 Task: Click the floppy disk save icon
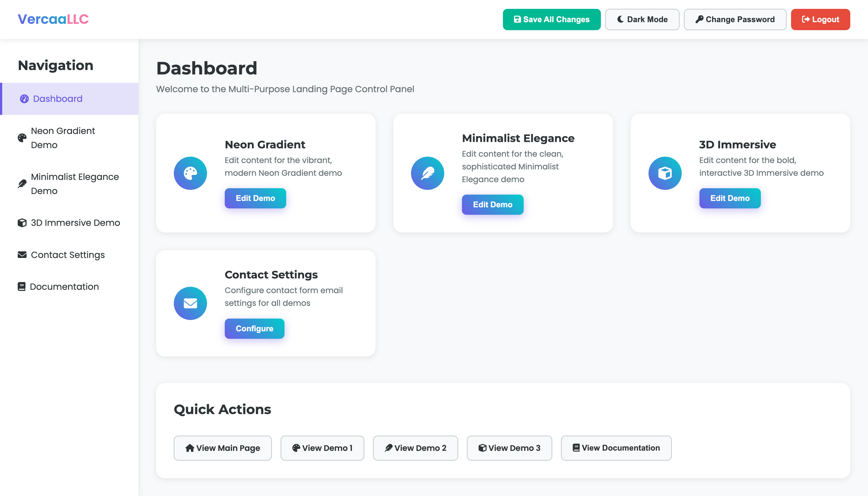(517, 19)
